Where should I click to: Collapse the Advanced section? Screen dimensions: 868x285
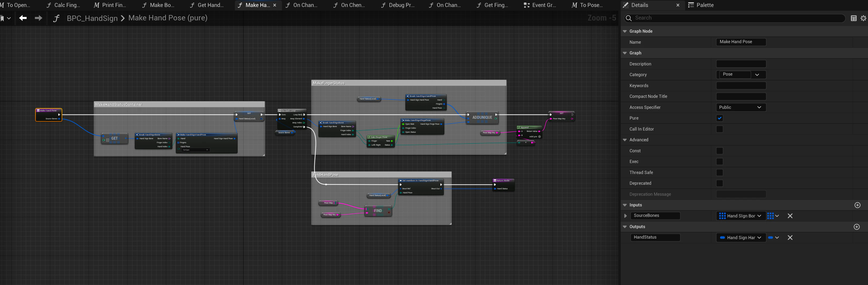(x=625, y=140)
